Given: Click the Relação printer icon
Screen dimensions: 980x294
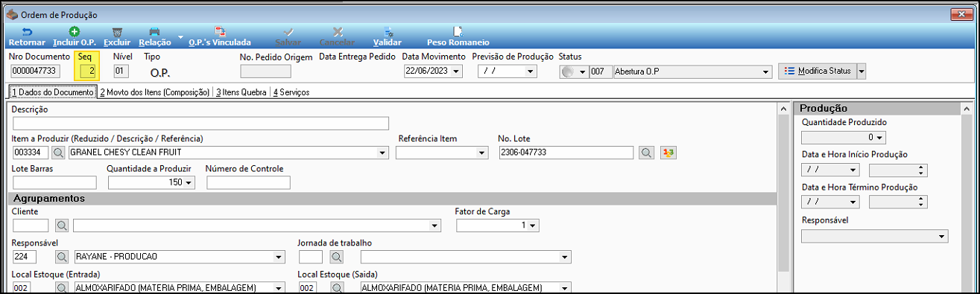Looking at the screenshot, I should [155, 32].
